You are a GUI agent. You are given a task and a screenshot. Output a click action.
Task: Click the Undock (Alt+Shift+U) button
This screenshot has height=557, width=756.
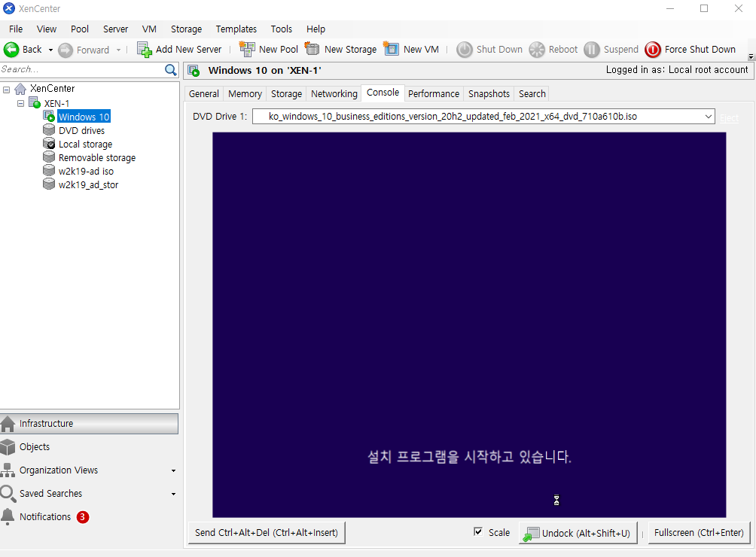(x=578, y=533)
